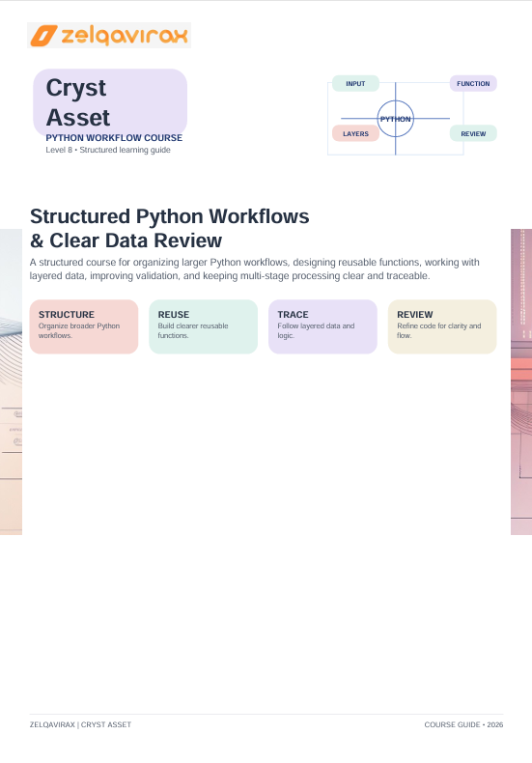Image resolution: width=532 pixels, height=763 pixels.
Task: Click the Zelqavirax logo at top
Action: click(x=109, y=35)
